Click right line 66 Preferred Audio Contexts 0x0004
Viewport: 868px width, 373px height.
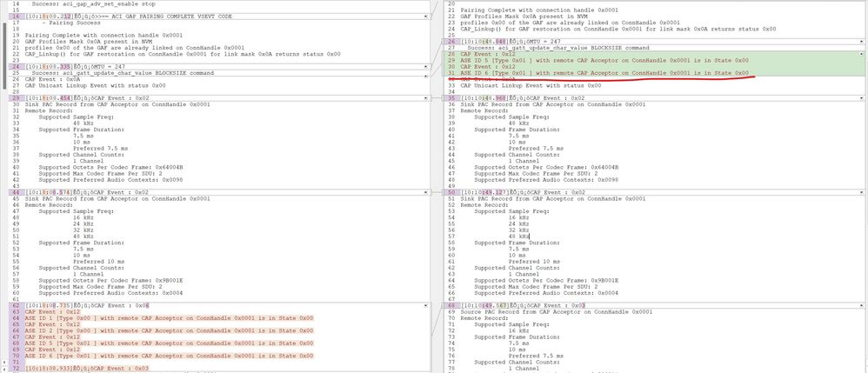tap(546, 293)
